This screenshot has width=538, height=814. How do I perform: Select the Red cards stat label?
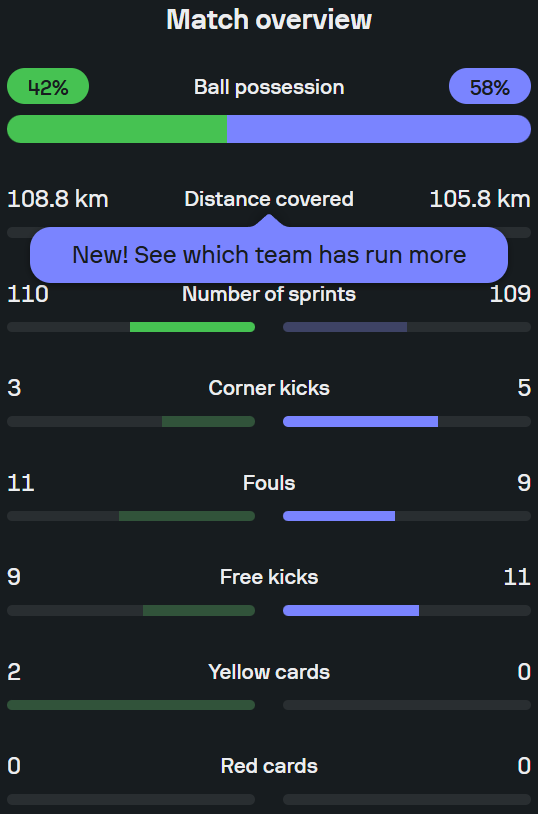coord(269,766)
